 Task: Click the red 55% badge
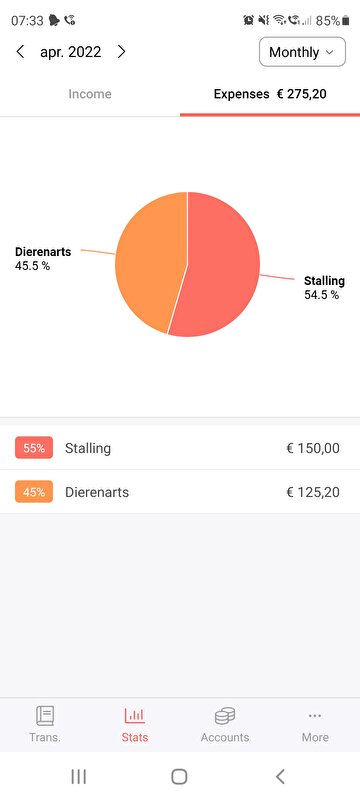(34, 448)
